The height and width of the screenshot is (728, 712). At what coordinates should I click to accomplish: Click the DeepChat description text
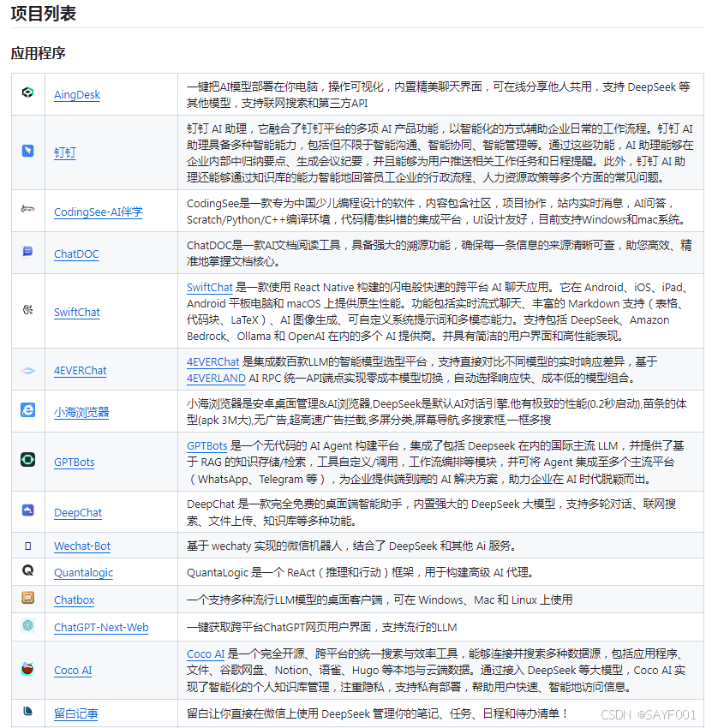[x=432, y=512]
